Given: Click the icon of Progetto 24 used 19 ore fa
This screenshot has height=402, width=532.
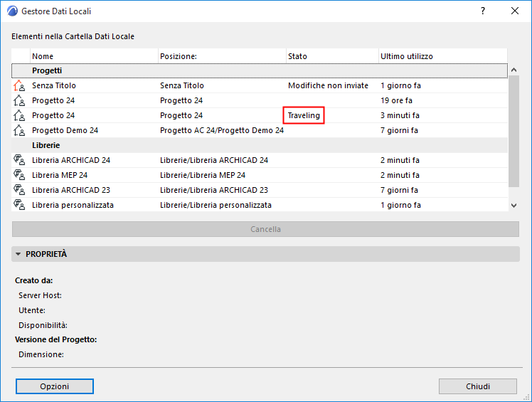Looking at the screenshot, I should pos(19,100).
